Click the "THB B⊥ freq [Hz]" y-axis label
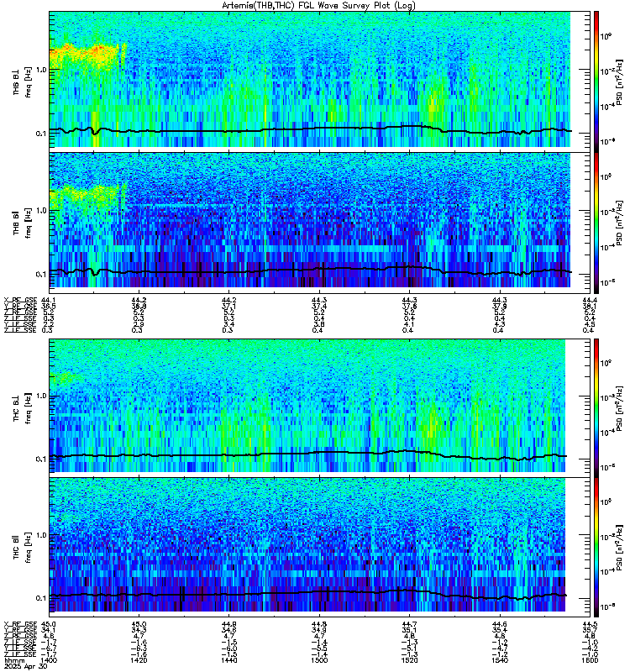 click(x=22, y=81)
